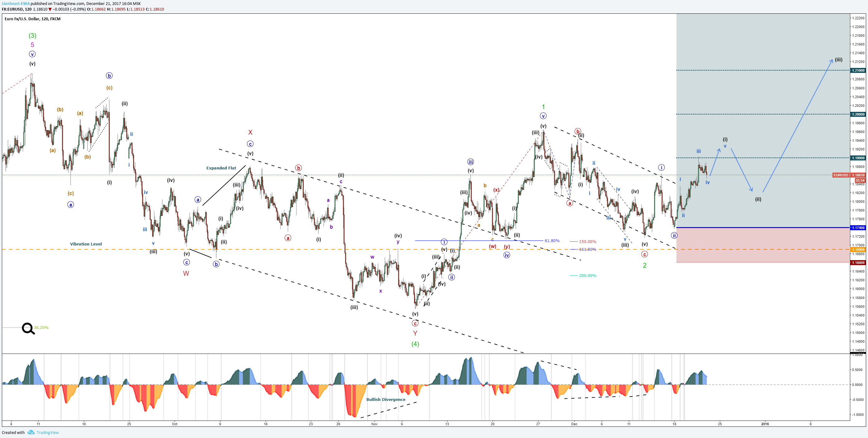Viewport: 868px width, 438px height.
Task: Select the red W wave label
Action: [x=186, y=274]
